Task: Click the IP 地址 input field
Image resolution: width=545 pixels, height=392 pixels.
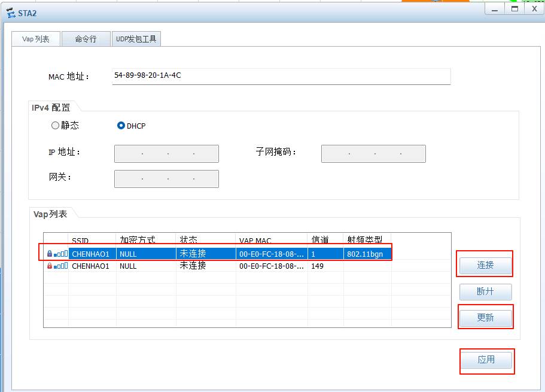Action: [166, 154]
